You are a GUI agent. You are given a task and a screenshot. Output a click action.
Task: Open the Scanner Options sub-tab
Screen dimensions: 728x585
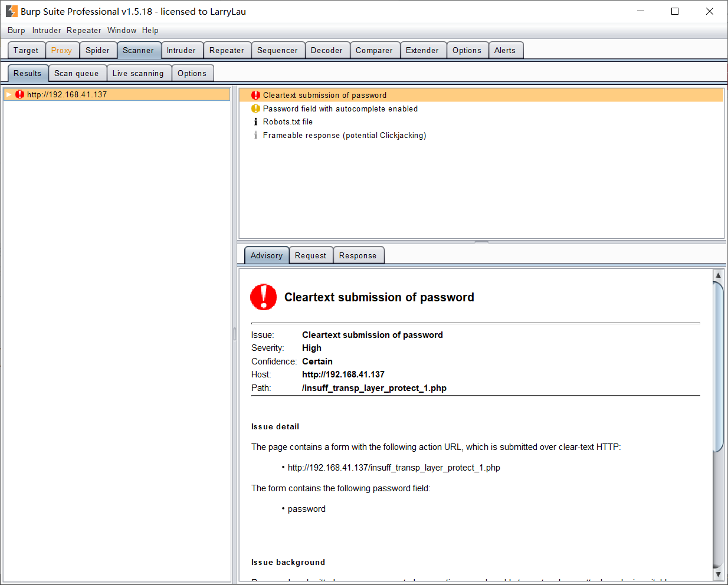click(x=192, y=73)
